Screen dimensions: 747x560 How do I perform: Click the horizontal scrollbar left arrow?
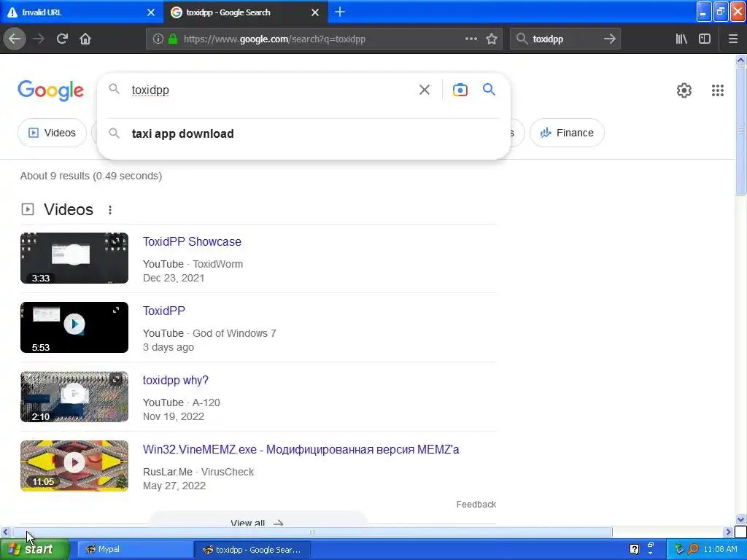5,532
